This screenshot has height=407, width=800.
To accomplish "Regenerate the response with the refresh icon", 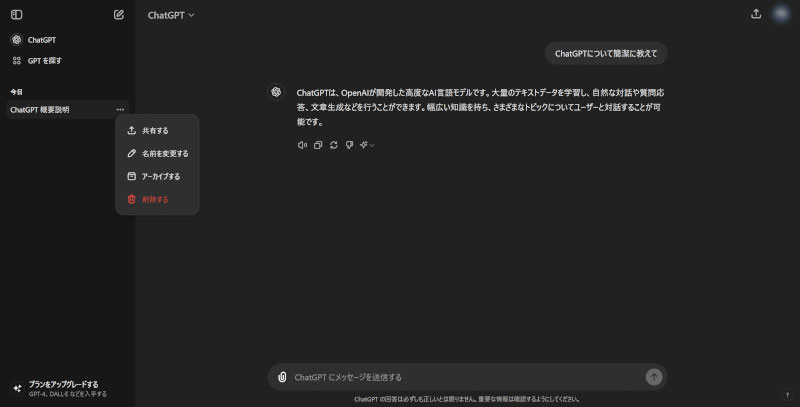I will [334, 145].
